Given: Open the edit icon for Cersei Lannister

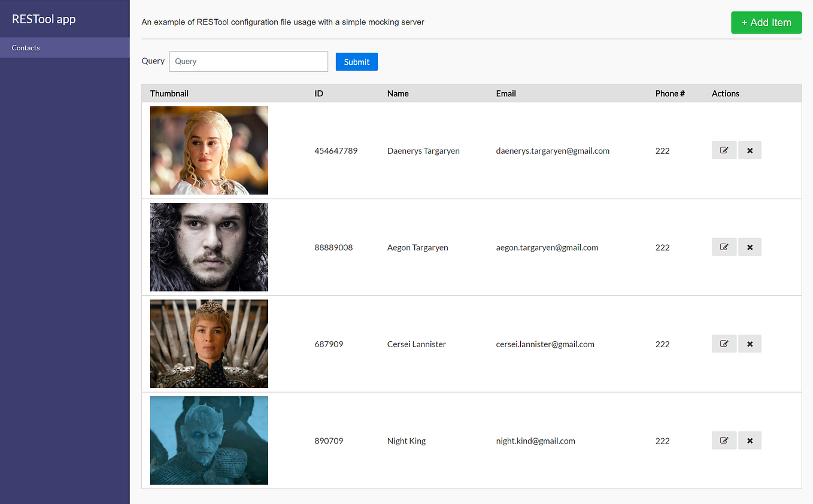Looking at the screenshot, I should point(724,344).
